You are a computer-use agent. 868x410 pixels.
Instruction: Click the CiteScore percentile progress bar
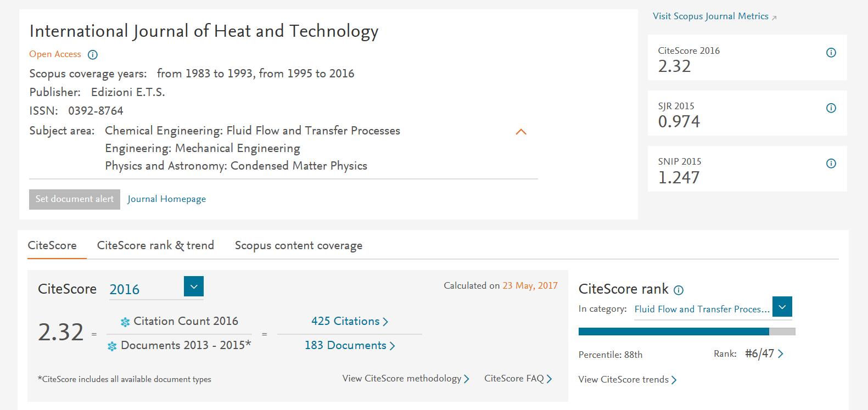(686, 332)
